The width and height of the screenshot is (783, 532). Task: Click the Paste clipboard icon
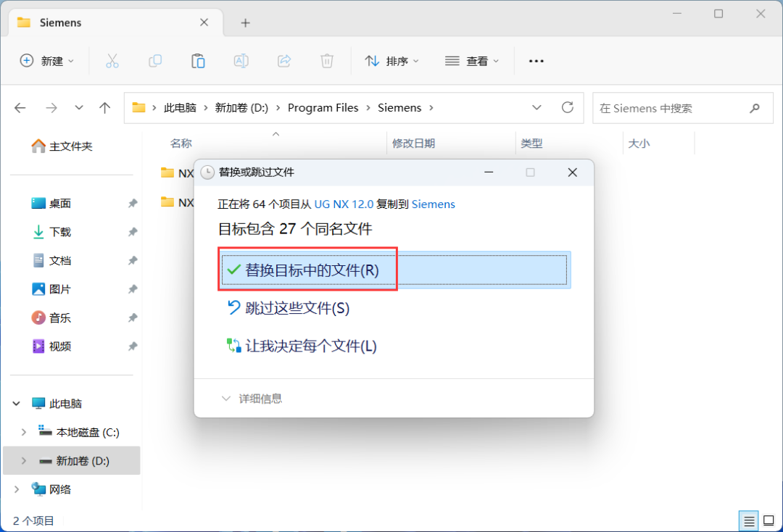(x=198, y=61)
